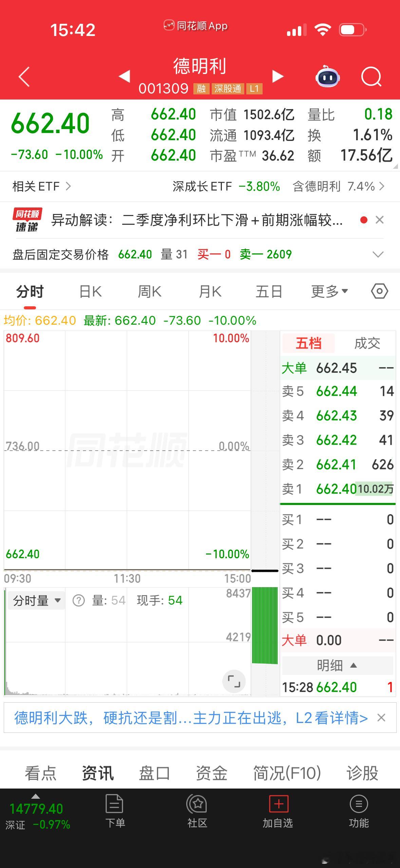Open 德明利大跌 L2看详情 link

tap(191, 718)
